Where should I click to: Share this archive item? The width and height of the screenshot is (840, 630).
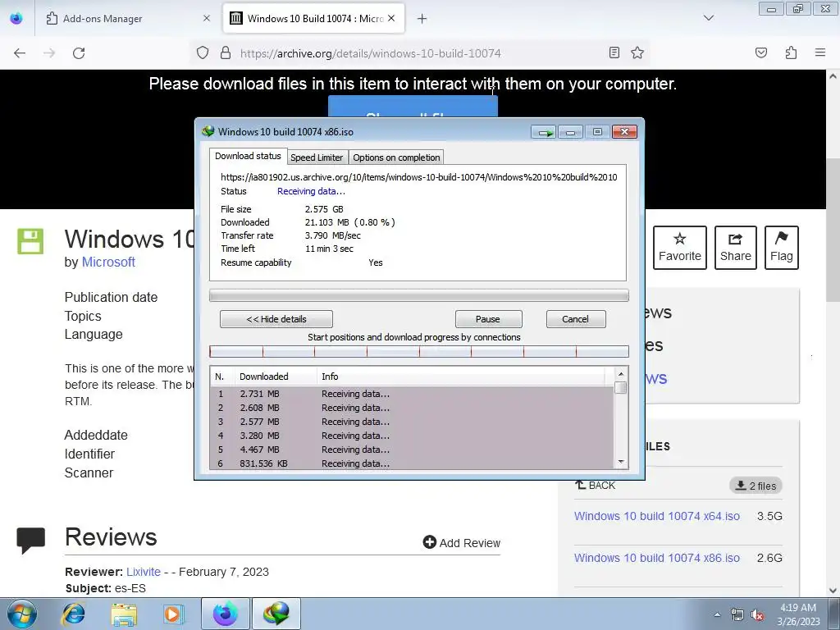(736, 248)
